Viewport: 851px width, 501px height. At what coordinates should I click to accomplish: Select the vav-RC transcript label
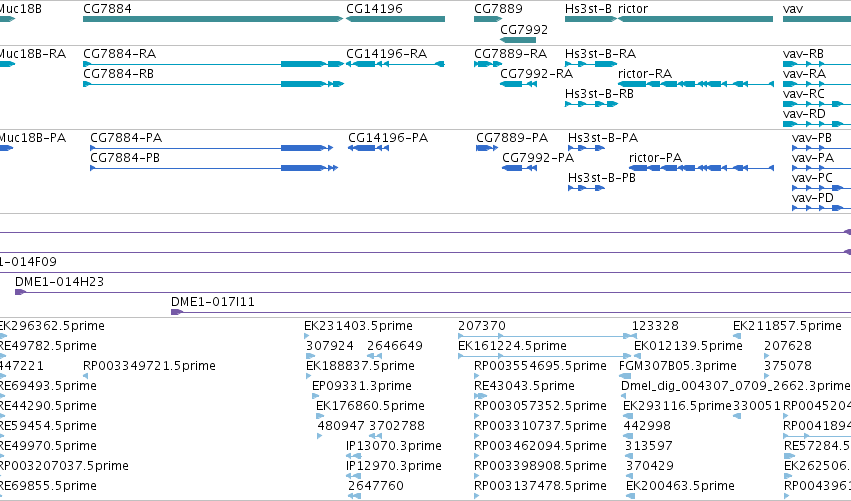(803, 94)
